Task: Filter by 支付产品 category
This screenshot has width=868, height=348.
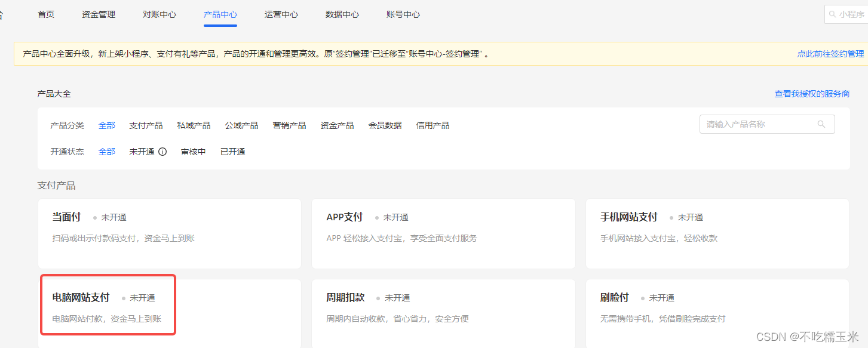Action: pos(146,125)
